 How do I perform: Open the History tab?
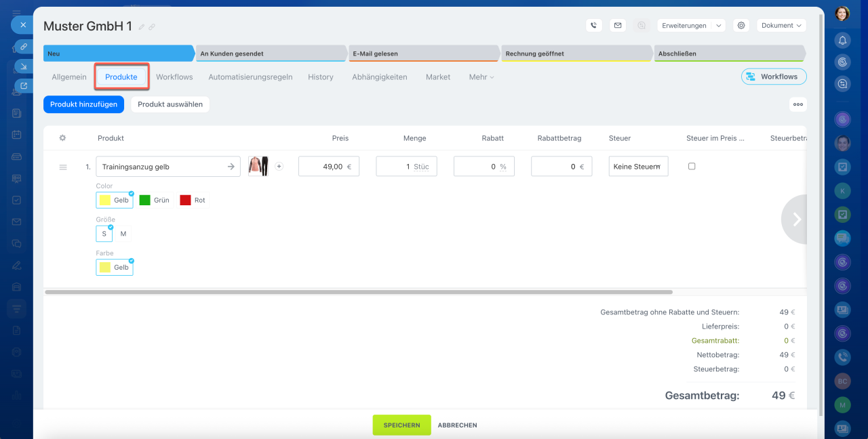click(320, 77)
